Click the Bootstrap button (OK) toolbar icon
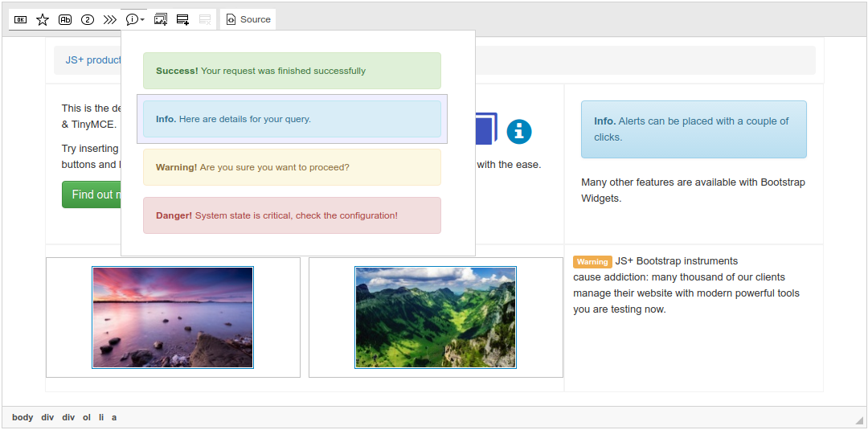Screen dimensions: 868x430 click(x=21, y=19)
